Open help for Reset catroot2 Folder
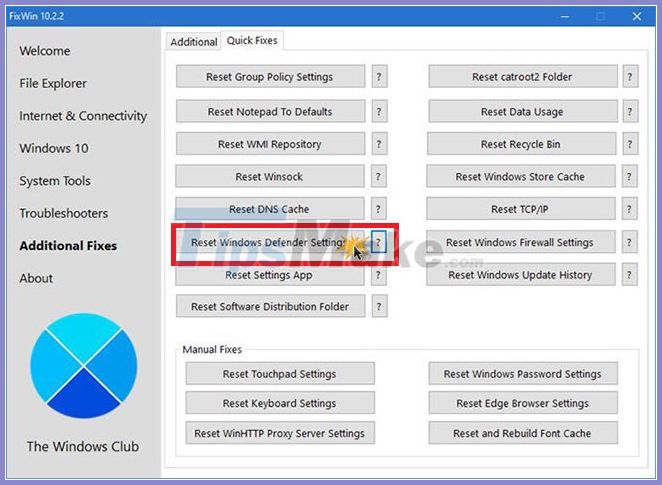Viewport: 662px width, 485px height. tap(630, 76)
